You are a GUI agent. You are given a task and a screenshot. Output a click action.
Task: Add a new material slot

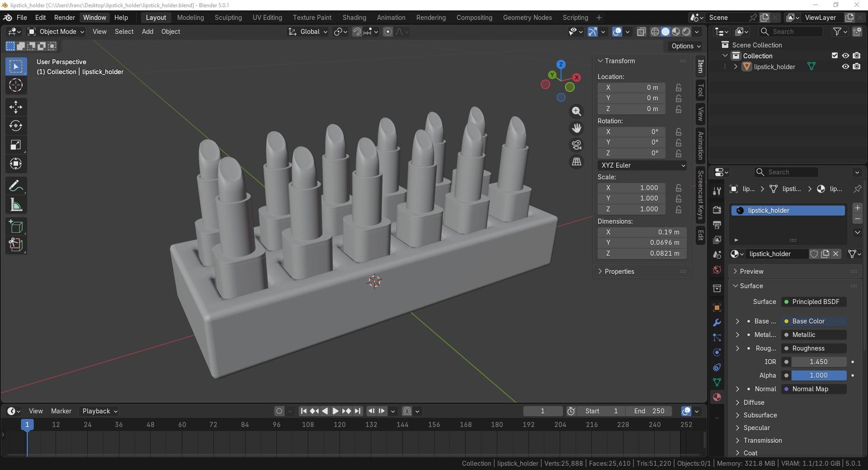857,208
